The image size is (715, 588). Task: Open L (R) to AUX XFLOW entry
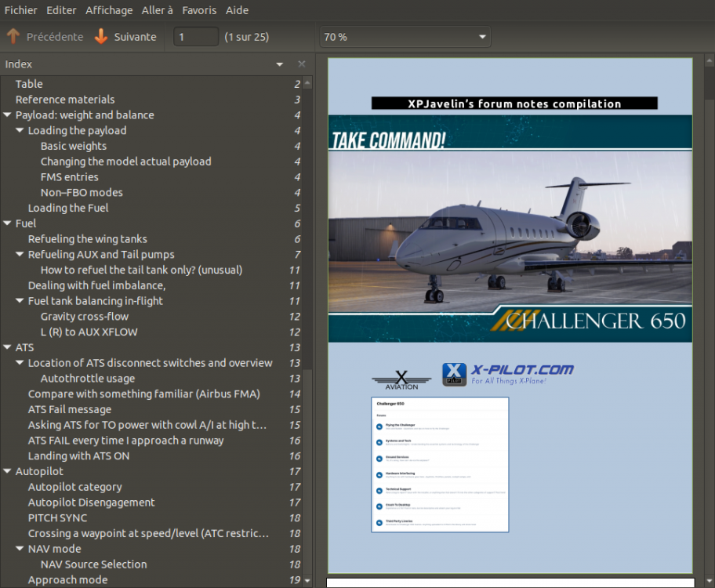click(x=89, y=332)
